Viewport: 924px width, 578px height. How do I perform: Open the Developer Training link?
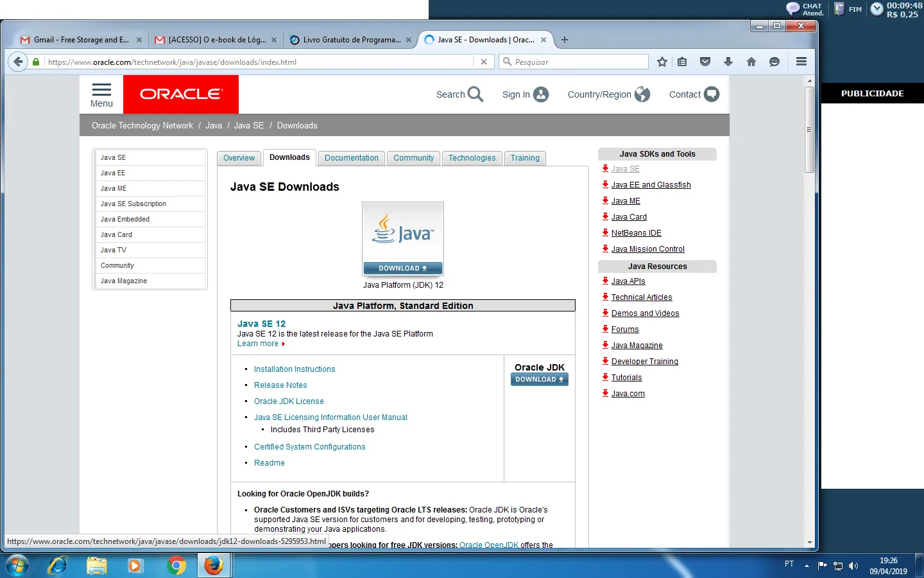645,362
